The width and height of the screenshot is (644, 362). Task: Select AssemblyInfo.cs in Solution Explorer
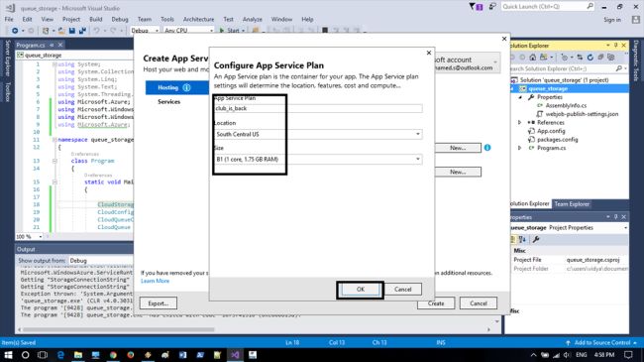pos(566,106)
